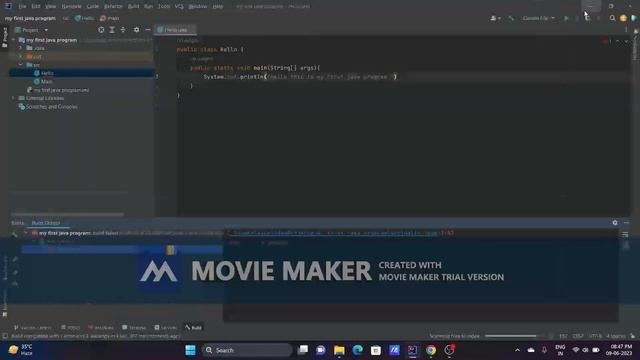Open Microsoft Edge from taskbar
Viewport: 640px width, 360px height.
358,350
